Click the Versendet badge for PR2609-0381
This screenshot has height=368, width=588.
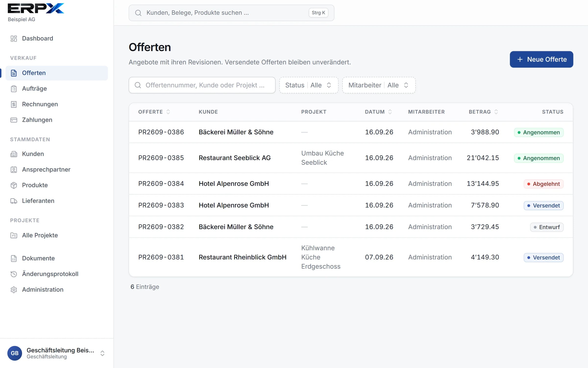[x=543, y=258]
